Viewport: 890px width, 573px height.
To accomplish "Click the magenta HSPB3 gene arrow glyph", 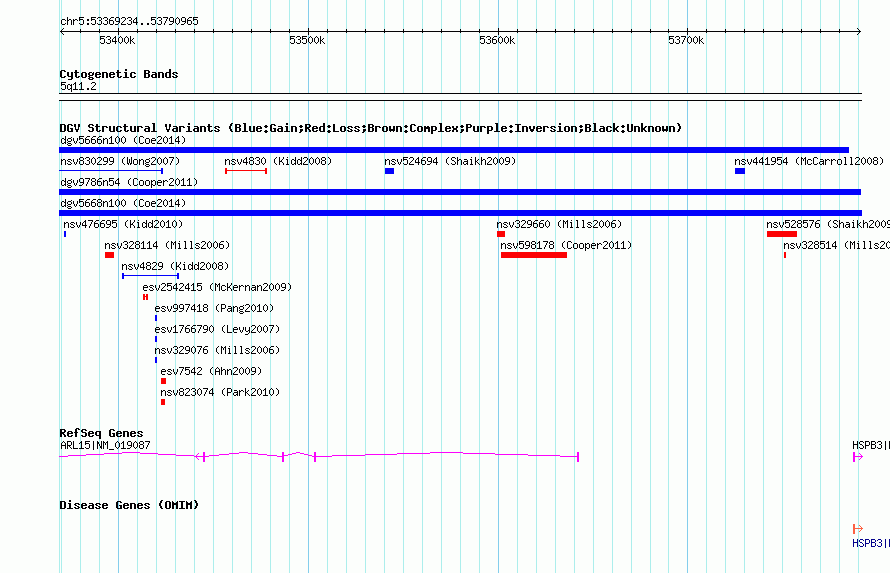I will 858,457.
